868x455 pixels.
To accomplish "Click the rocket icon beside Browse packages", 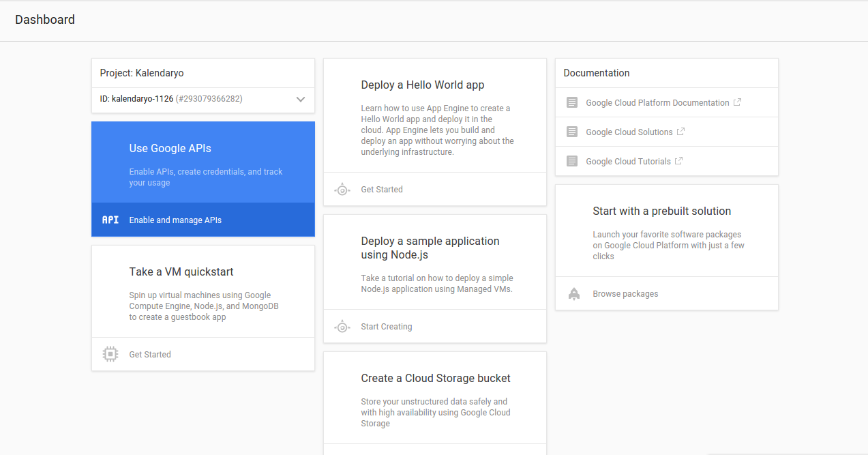I will tap(573, 294).
